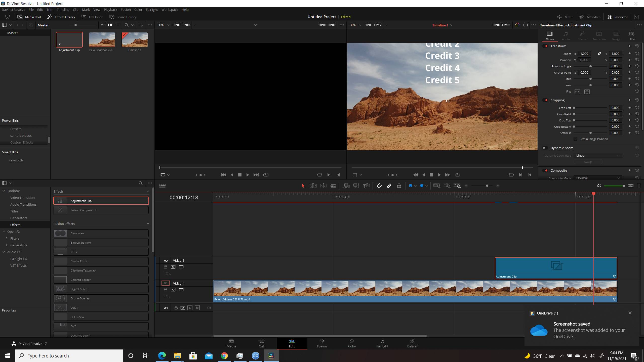Image resolution: width=644 pixels, height=362 pixels.
Task: Toggle the Effects Library panel
Action: pyautogui.click(x=61, y=17)
